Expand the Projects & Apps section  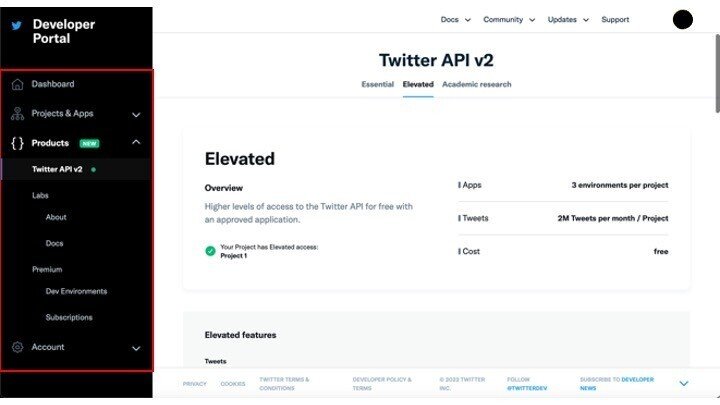[x=136, y=114]
